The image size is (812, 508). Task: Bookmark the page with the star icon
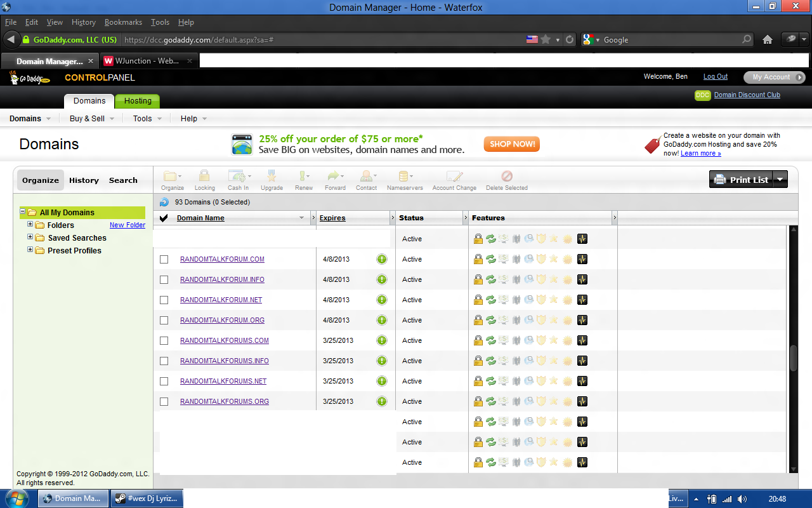click(x=546, y=39)
